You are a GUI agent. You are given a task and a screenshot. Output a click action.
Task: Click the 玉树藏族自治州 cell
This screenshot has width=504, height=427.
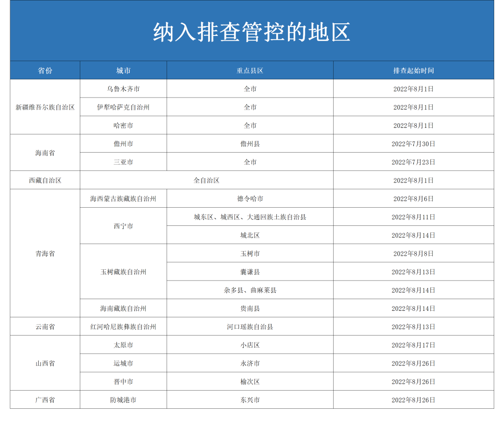123,272
